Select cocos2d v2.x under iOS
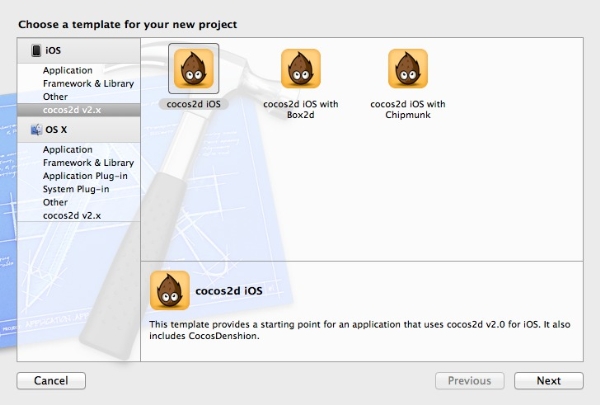The image size is (600, 405). pos(71,109)
